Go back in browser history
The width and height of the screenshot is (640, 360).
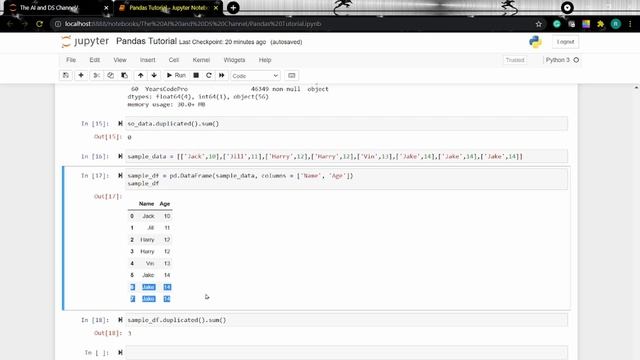[x=10, y=24]
